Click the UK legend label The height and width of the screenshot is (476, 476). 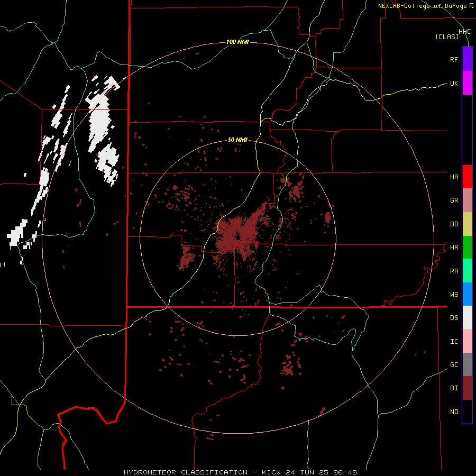point(454,83)
